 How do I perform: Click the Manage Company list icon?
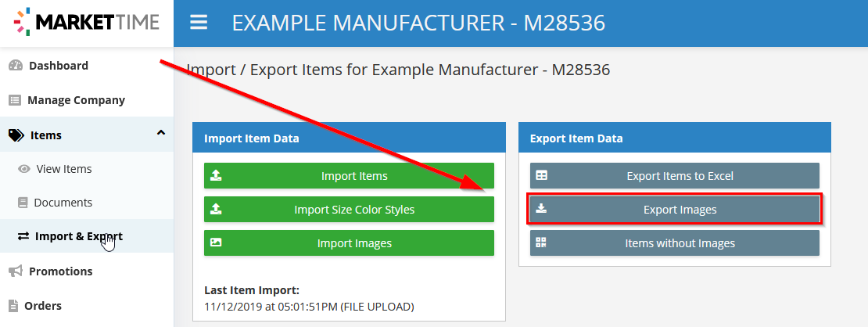(14, 100)
